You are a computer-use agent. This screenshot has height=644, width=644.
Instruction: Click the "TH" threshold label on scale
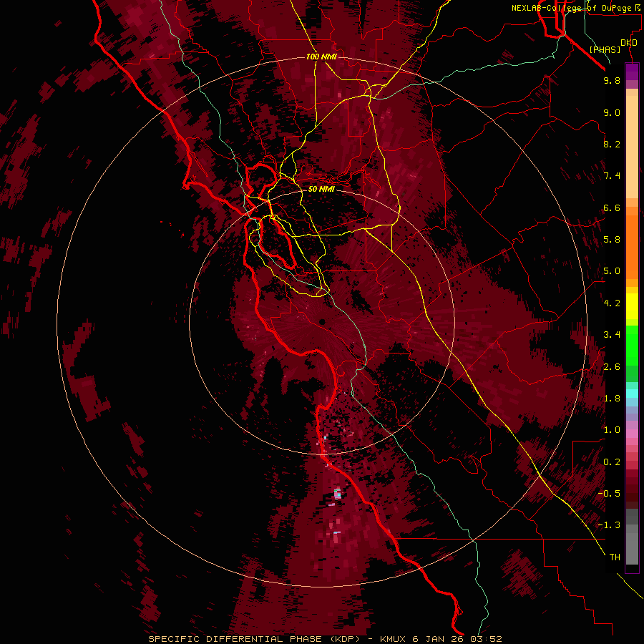615,557
